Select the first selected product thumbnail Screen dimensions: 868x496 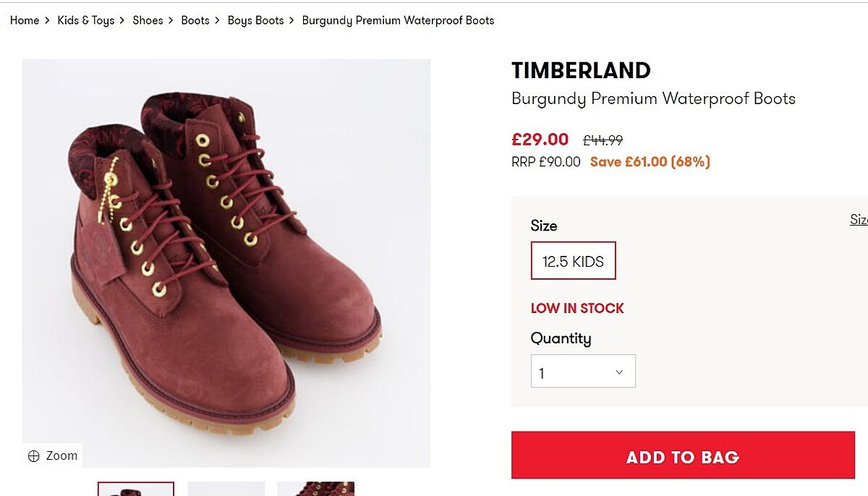tap(136, 489)
